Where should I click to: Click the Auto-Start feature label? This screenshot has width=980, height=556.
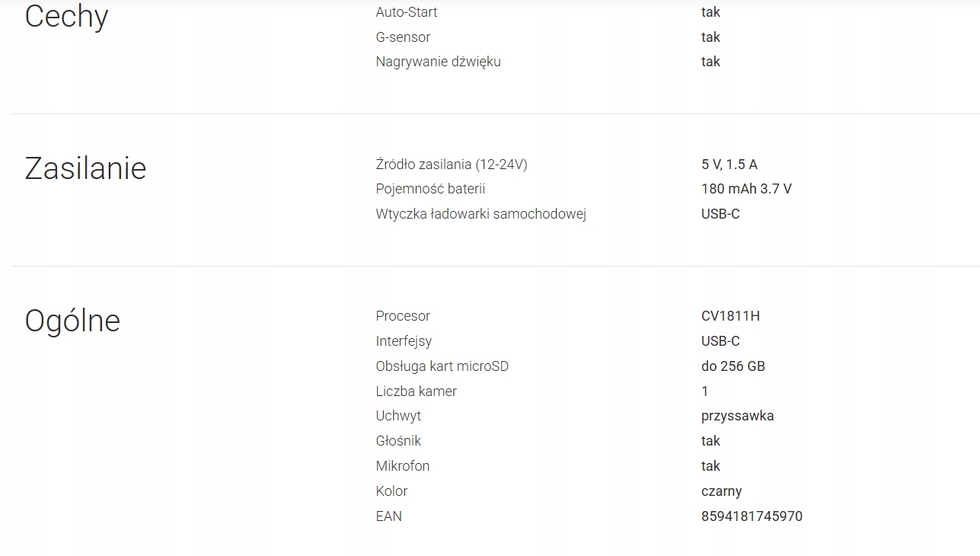pyautogui.click(x=407, y=12)
